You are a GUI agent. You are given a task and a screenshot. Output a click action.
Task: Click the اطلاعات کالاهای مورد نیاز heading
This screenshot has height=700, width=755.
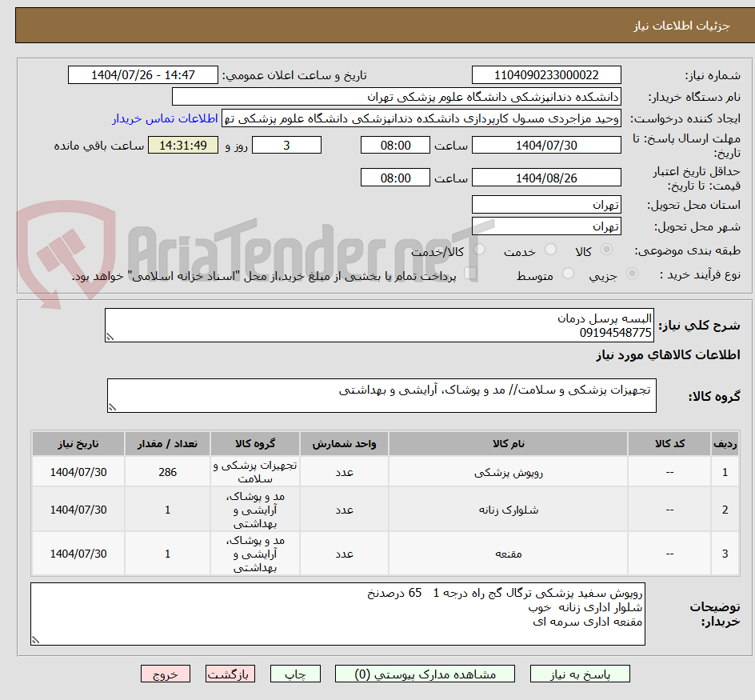coord(668,355)
